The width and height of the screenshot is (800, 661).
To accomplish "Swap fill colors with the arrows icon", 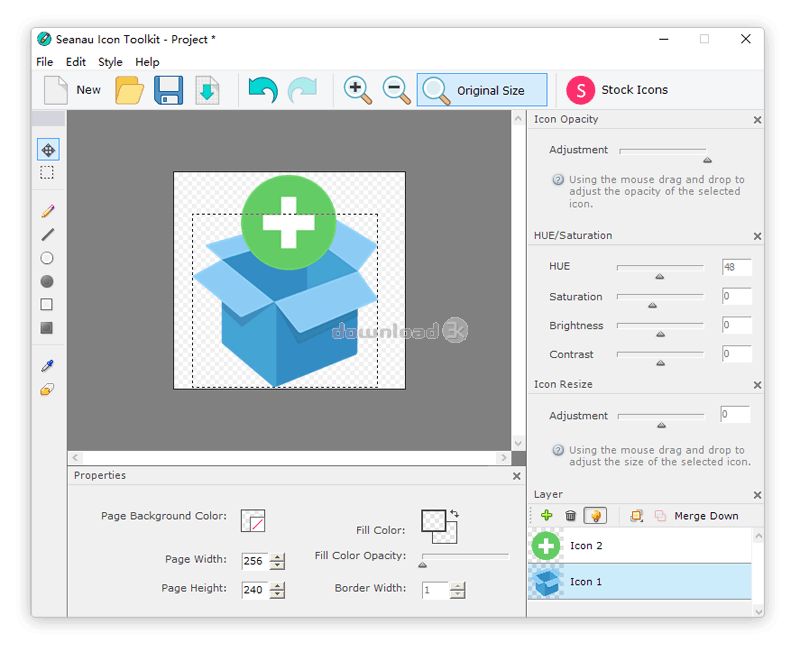I will click(x=454, y=514).
